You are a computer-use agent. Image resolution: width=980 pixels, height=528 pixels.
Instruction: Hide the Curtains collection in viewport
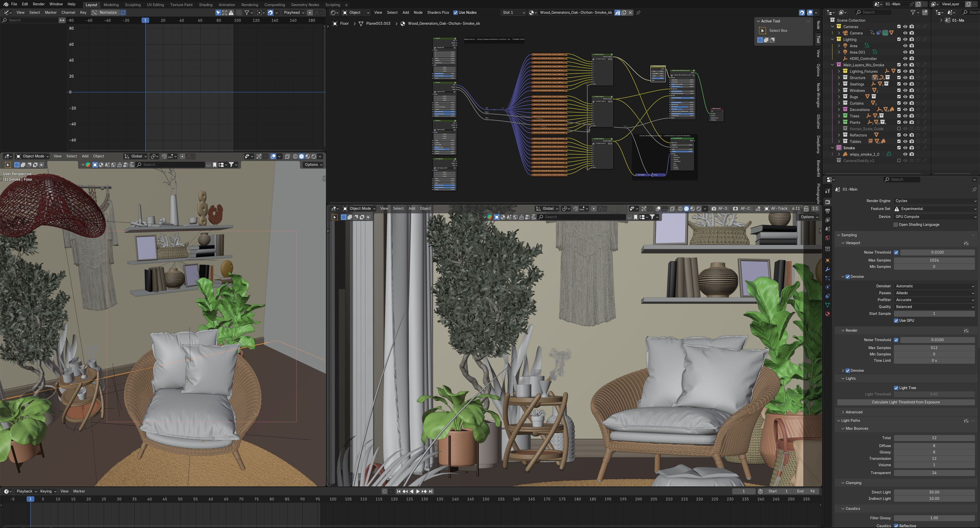[905, 103]
